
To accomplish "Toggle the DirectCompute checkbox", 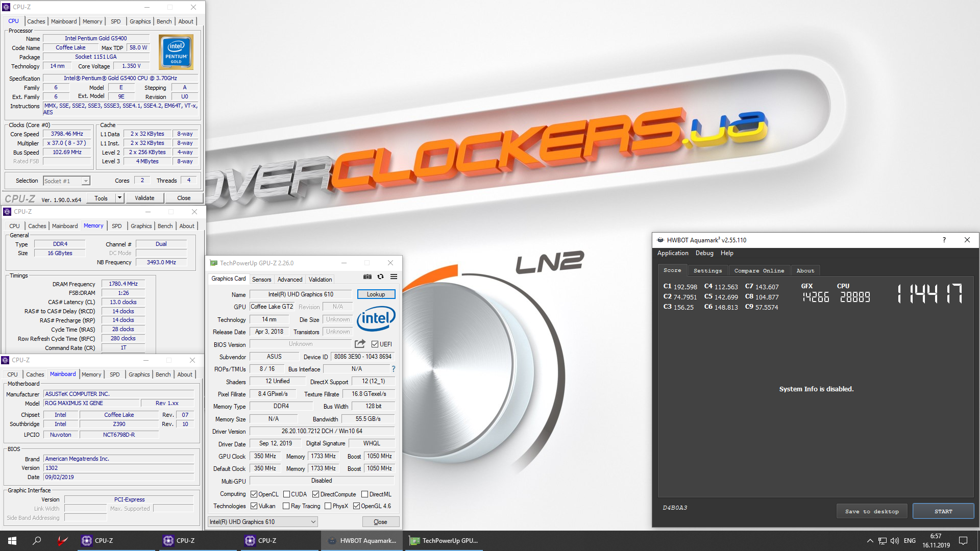I will pos(316,494).
